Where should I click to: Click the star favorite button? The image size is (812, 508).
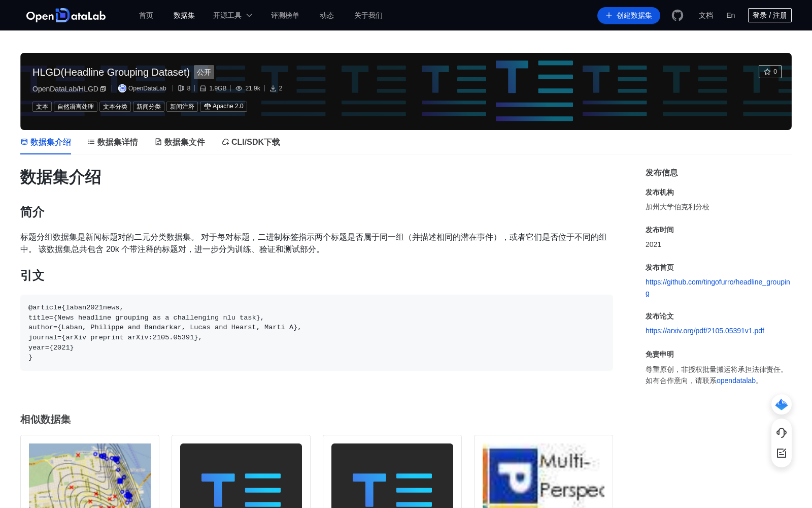(770, 72)
